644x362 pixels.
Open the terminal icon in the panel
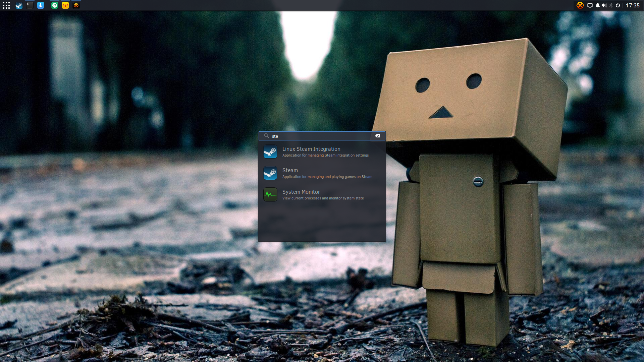(30, 5)
